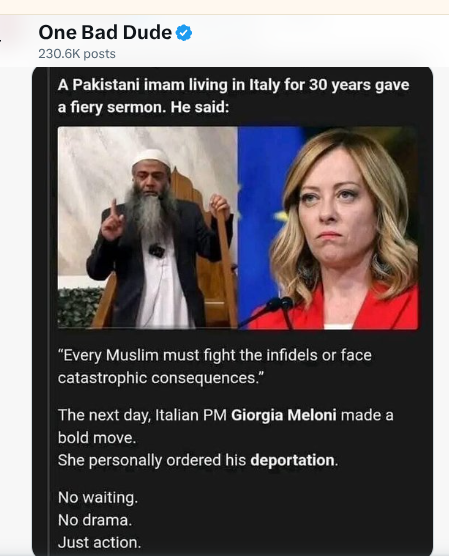Select the quoted sermon sentence in quotation marks
This screenshot has width=449, height=556.
215,366
